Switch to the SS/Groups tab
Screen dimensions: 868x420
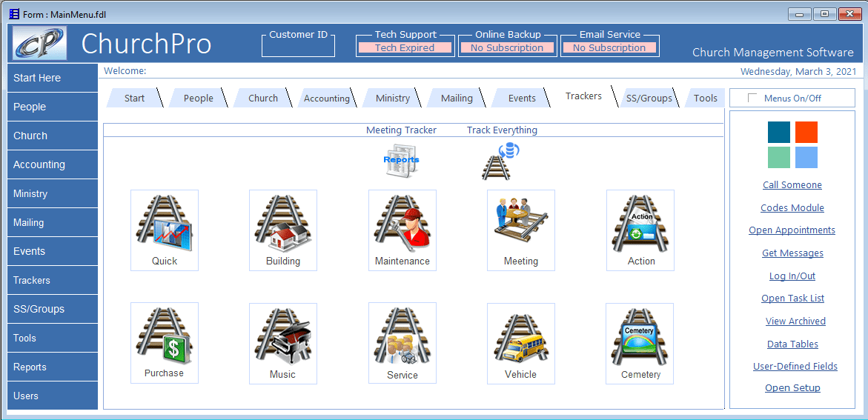pyautogui.click(x=649, y=98)
